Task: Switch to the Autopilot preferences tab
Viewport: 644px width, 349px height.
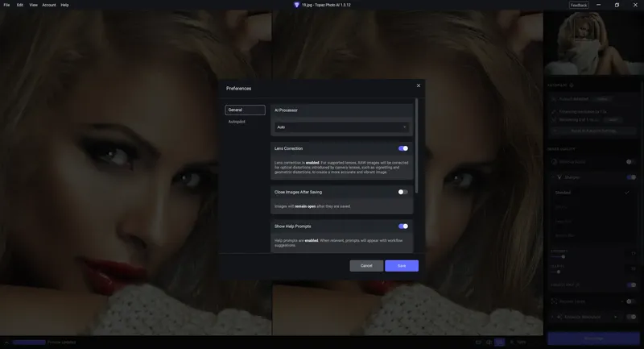Action: 237,122
